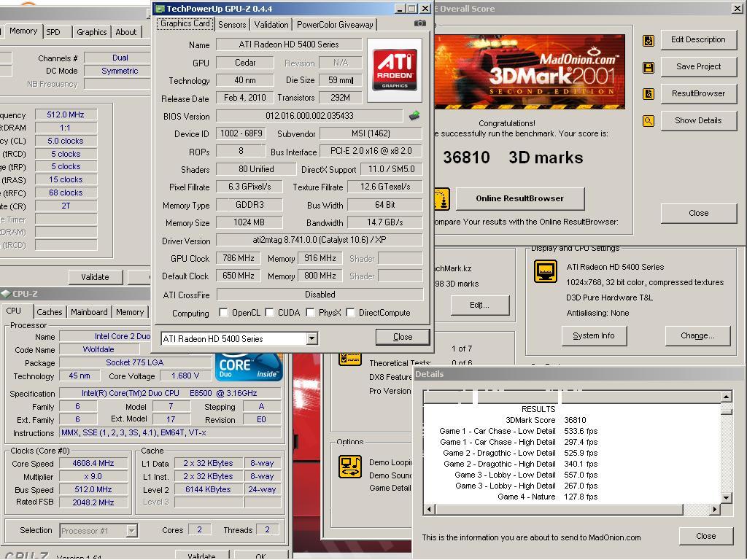747x560 pixels.
Task: Click the BIOS save chip icon
Action: (x=414, y=115)
